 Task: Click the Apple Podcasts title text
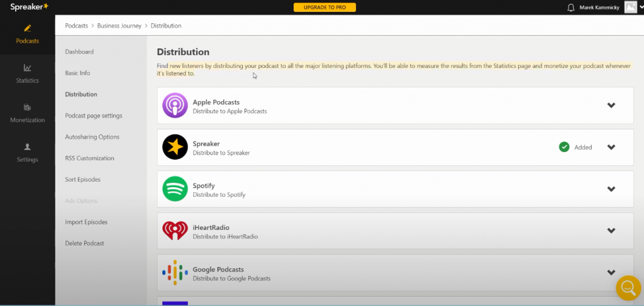click(216, 102)
